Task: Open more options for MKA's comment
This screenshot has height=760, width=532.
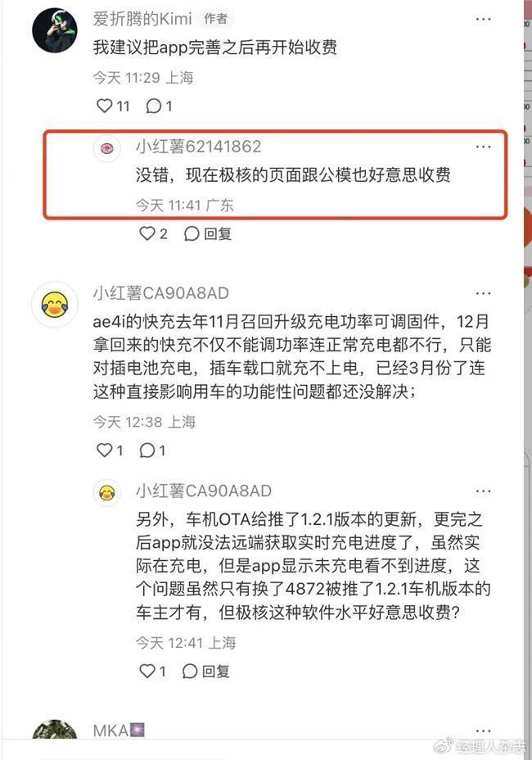Action: [x=483, y=731]
